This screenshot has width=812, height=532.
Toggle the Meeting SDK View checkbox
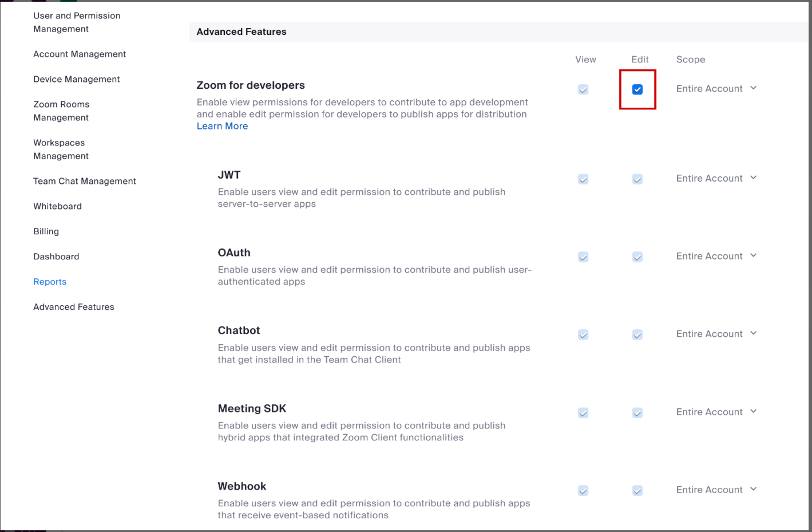pyautogui.click(x=583, y=413)
